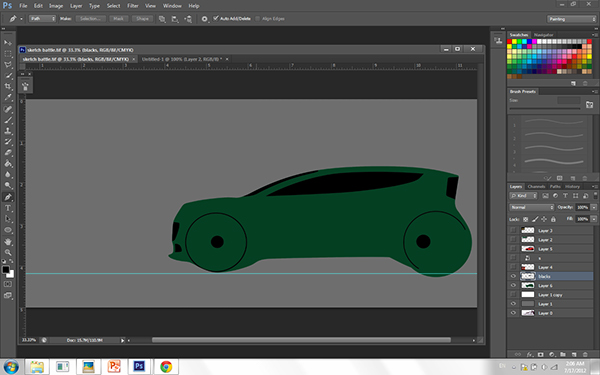The image size is (600, 375).
Task: Select the Paint Bucket tool
Action: click(8, 164)
